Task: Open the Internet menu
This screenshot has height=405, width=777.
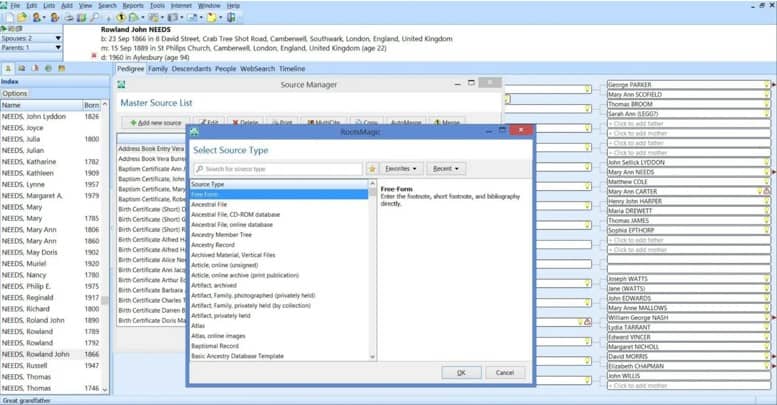Action: pos(181,5)
